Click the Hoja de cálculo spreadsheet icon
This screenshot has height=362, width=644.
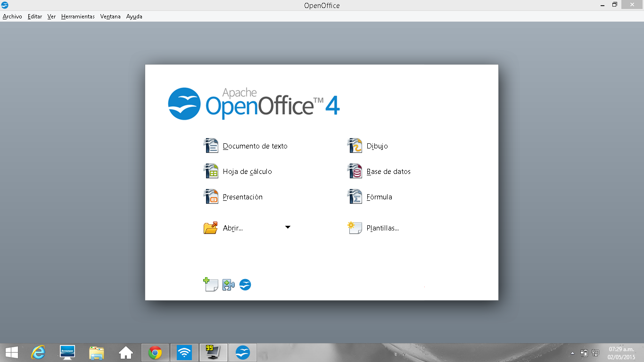[211, 171]
